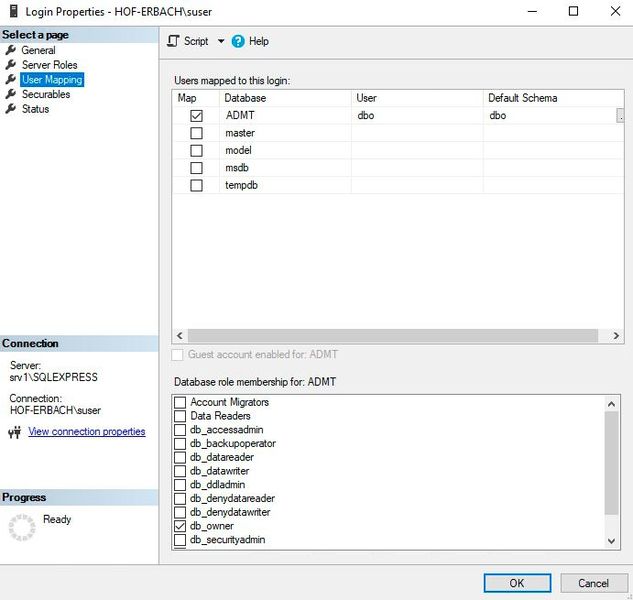633x600 pixels.
Task: Click the OK button
Action: click(x=517, y=583)
